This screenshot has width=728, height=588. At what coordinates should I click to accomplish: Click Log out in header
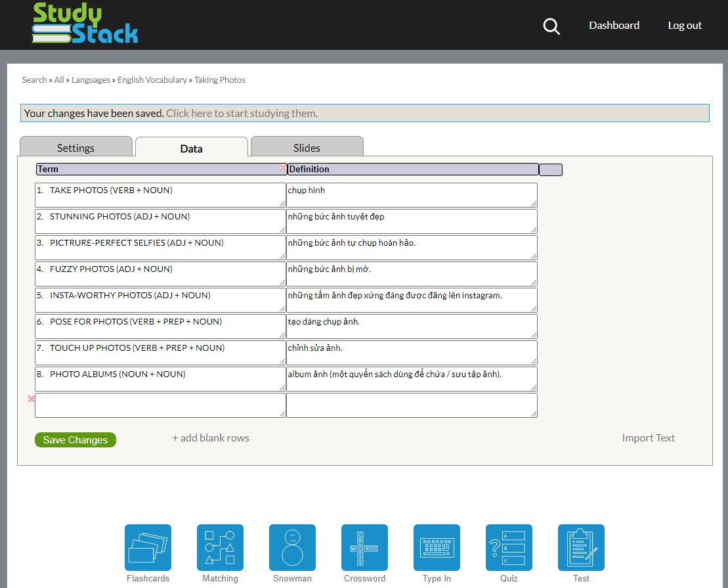(x=685, y=26)
